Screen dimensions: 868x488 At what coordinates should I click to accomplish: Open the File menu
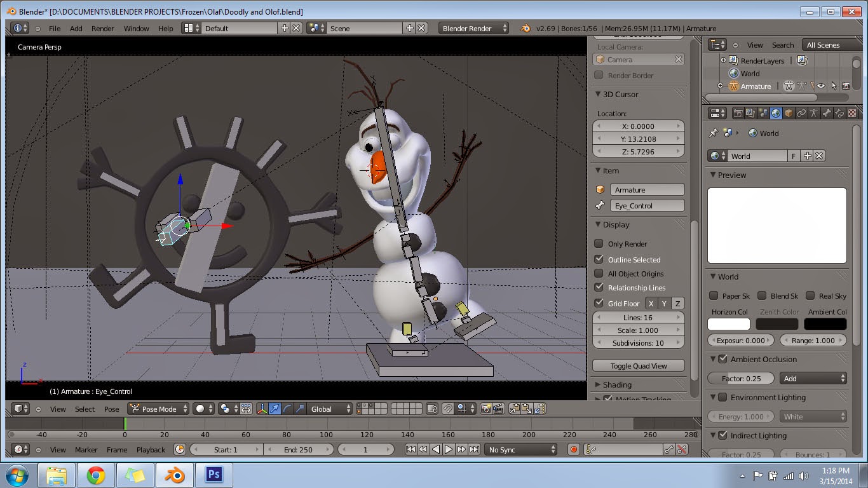click(x=55, y=28)
